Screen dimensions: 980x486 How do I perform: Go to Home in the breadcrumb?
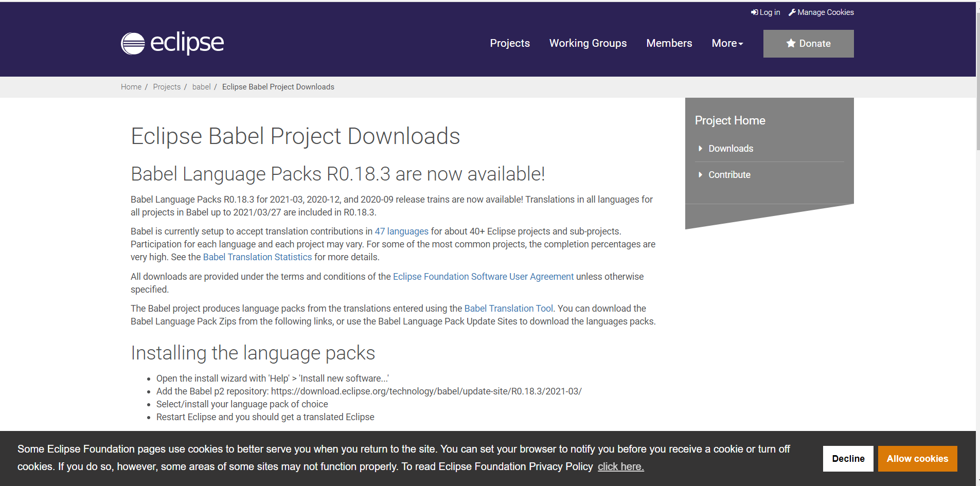click(x=131, y=87)
